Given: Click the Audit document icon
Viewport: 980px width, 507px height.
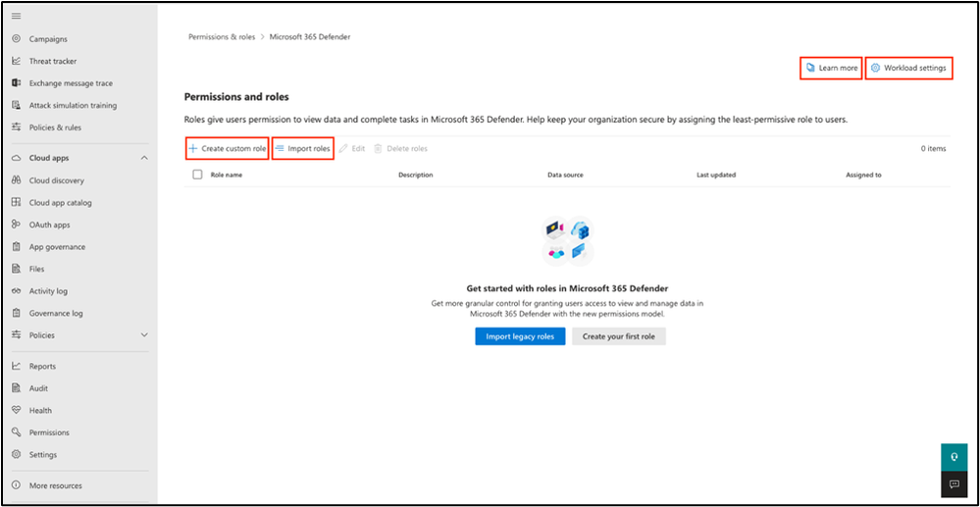Looking at the screenshot, I should 17,388.
